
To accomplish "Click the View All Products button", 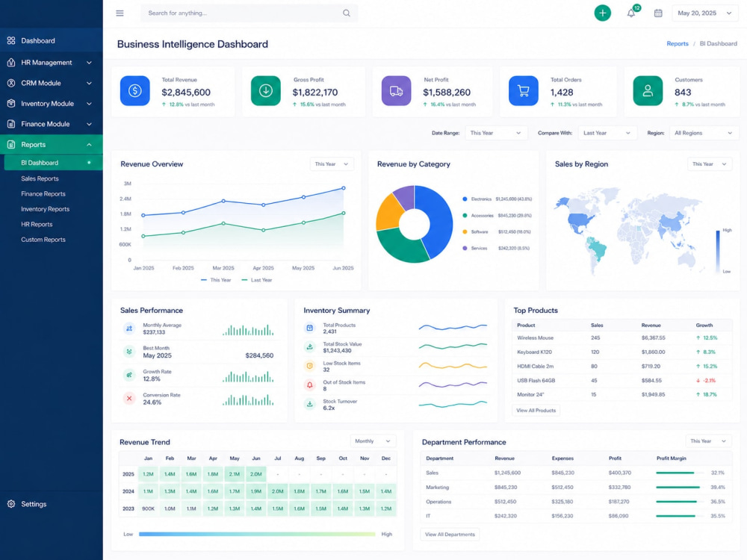I will (536, 410).
